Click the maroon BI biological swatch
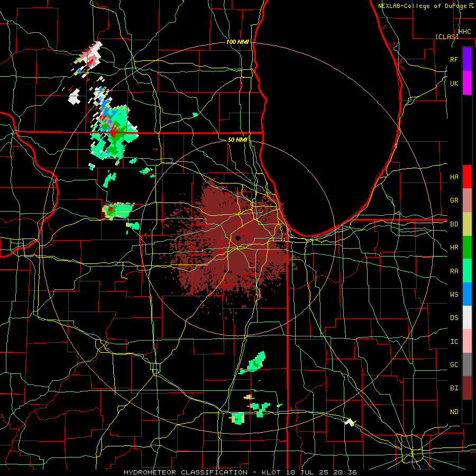 click(x=467, y=388)
